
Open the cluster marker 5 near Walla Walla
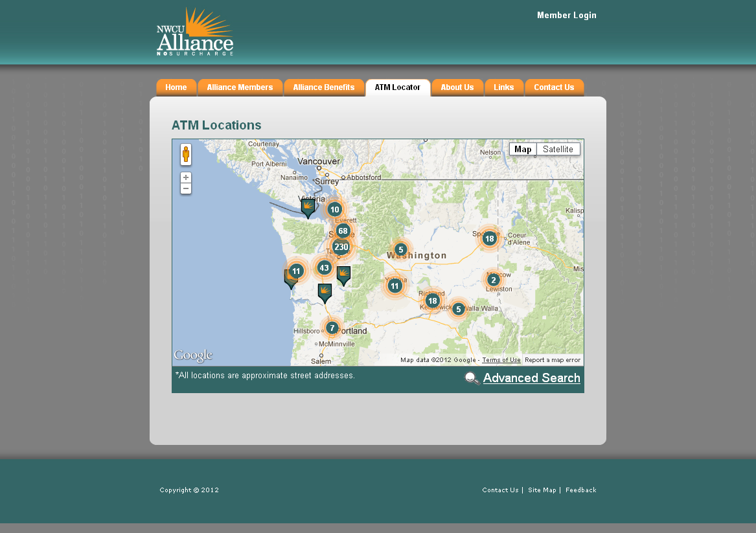(x=459, y=309)
